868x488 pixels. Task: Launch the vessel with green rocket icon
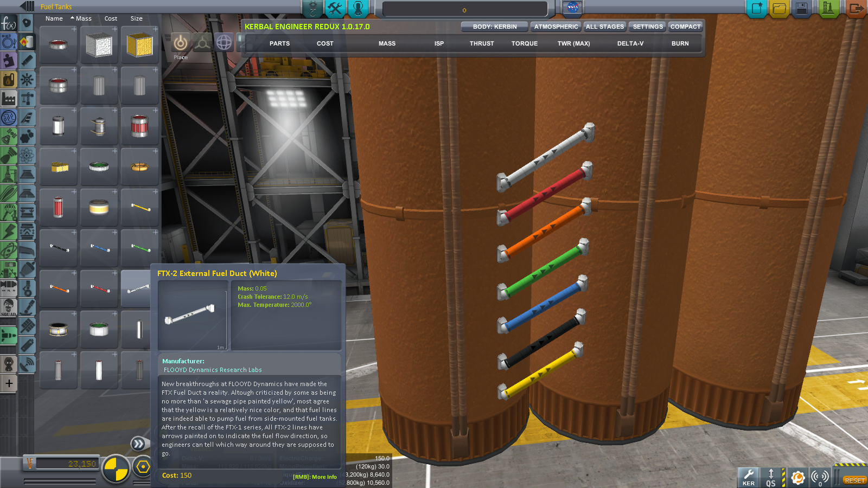click(x=828, y=9)
